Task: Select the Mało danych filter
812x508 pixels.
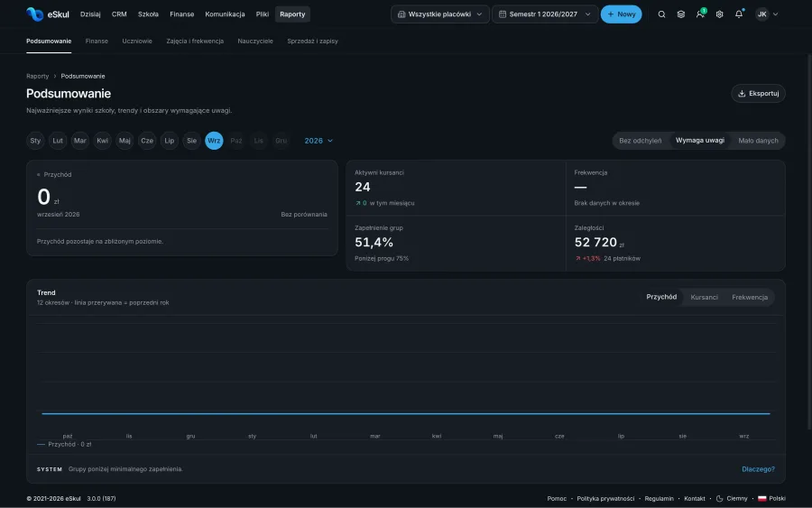Action: coord(758,141)
